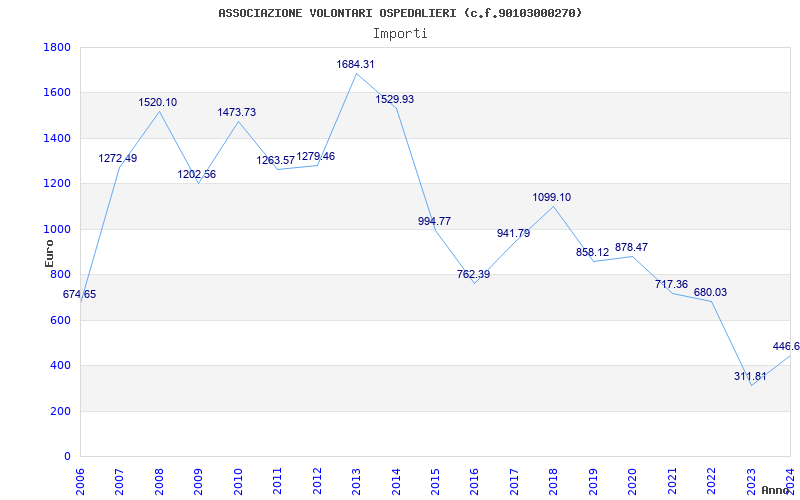Click the 2012 x-axis year tick
The height and width of the screenshot is (500, 800).
[317, 482]
